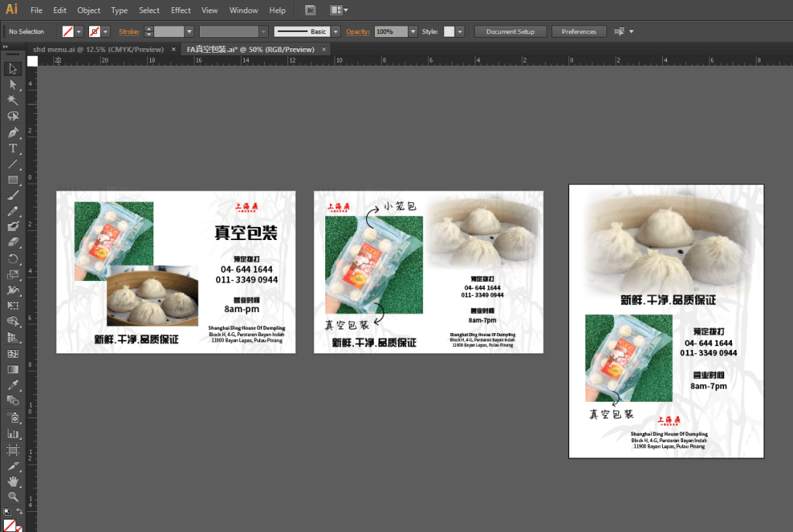Open Adobe Bridge from the Br icon
The height and width of the screenshot is (532, 793).
click(x=310, y=11)
